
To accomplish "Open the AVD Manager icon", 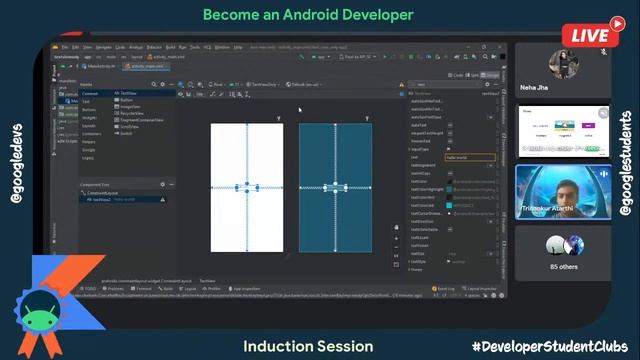I will [x=465, y=57].
